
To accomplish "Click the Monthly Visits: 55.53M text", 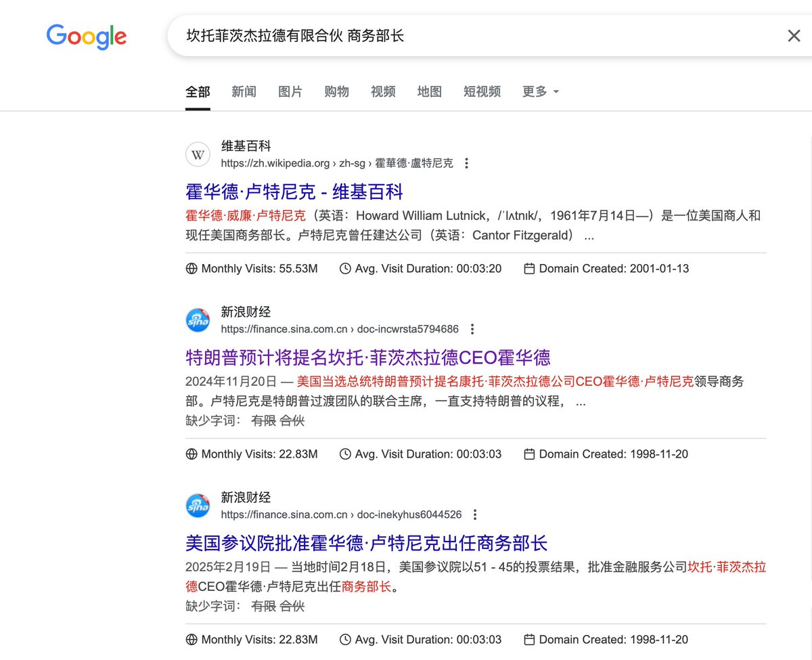I will pos(259,269).
